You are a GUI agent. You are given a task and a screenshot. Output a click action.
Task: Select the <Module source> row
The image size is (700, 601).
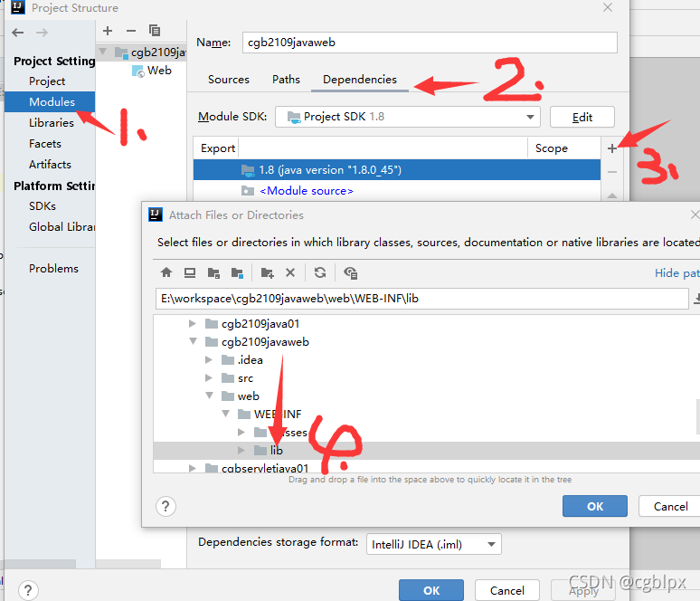[397, 191]
